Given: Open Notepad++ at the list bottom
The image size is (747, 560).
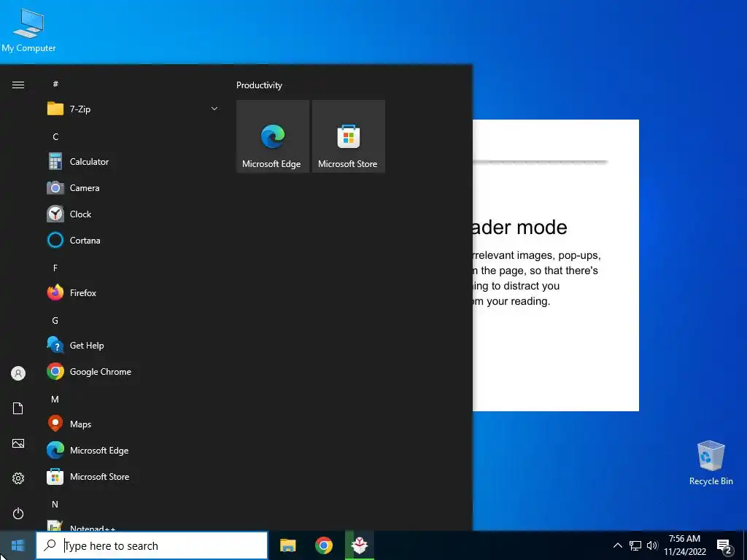Looking at the screenshot, I should click(133, 526).
